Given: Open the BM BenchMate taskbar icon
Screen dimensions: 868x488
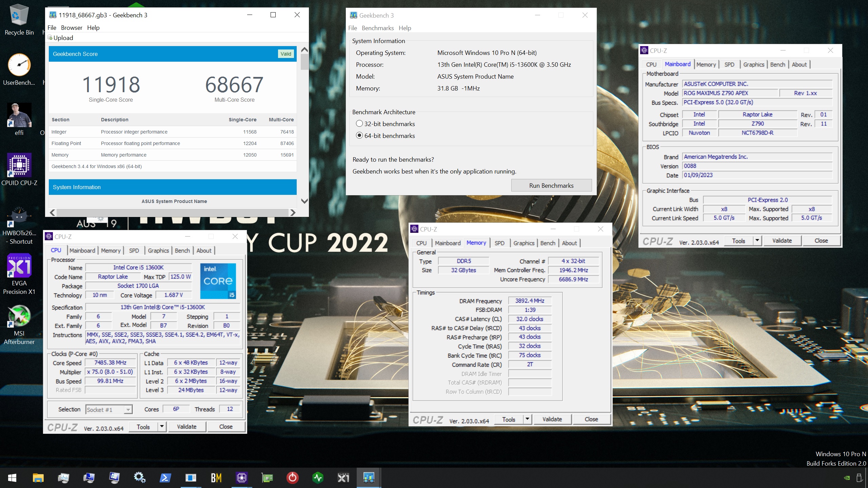Looking at the screenshot, I should coord(216,478).
